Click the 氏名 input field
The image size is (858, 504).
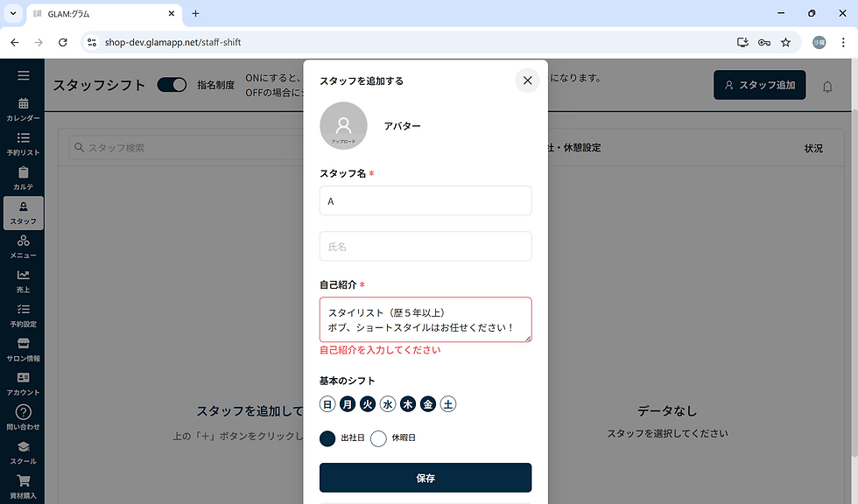tap(425, 246)
